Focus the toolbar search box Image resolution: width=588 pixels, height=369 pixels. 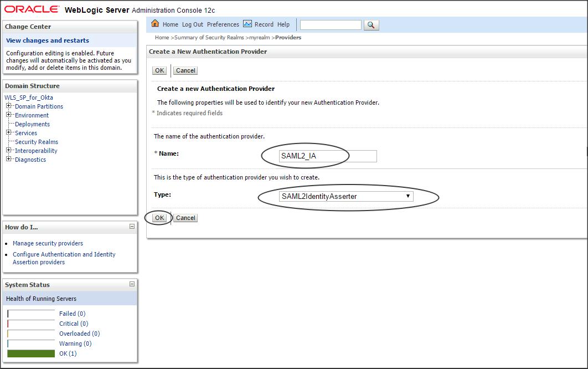coord(331,25)
